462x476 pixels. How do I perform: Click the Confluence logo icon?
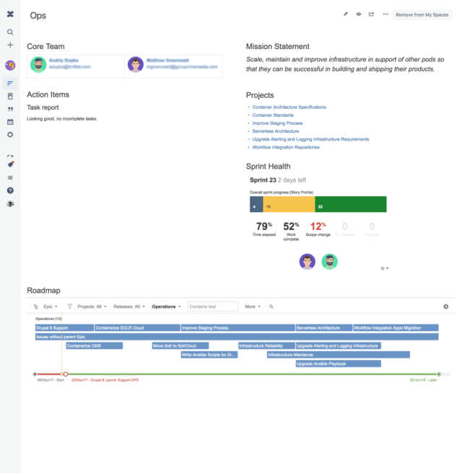tap(10, 14)
